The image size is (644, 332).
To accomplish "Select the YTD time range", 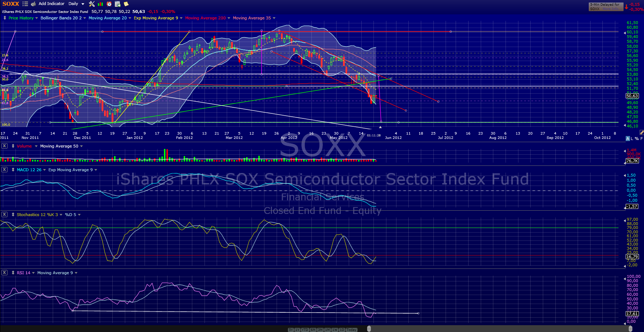I will coord(305,330).
